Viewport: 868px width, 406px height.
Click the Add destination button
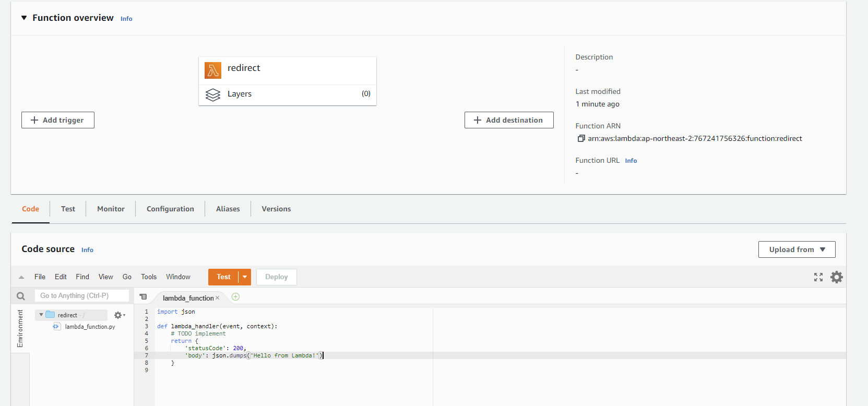point(509,120)
